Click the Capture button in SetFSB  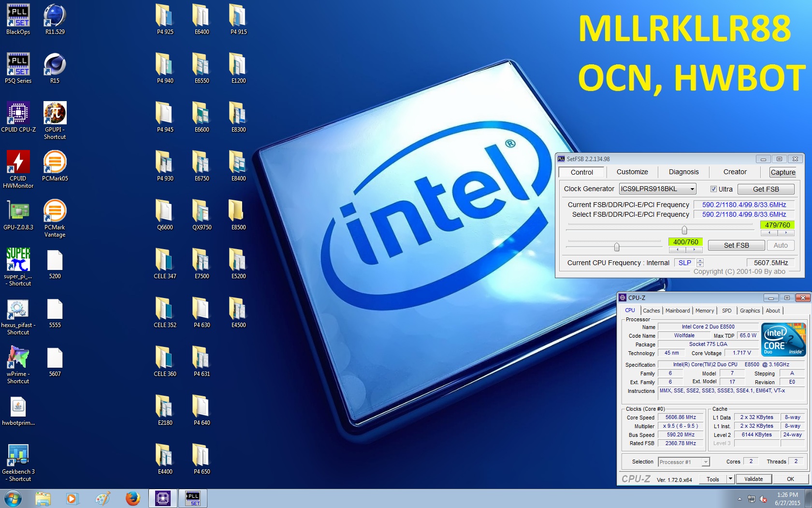[783, 172]
